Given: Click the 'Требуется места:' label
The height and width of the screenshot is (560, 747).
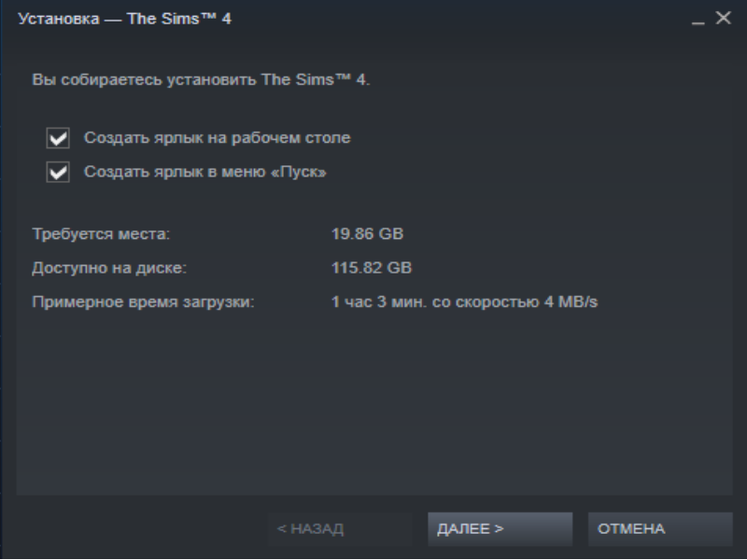Looking at the screenshot, I should (x=101, y=234).
